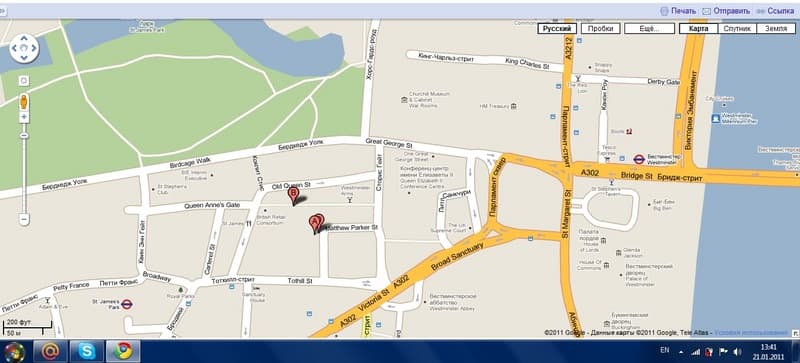This screenshot has height=363, width=800.
Task: Pick the orange Street View pegman
Action: (24, 102)
